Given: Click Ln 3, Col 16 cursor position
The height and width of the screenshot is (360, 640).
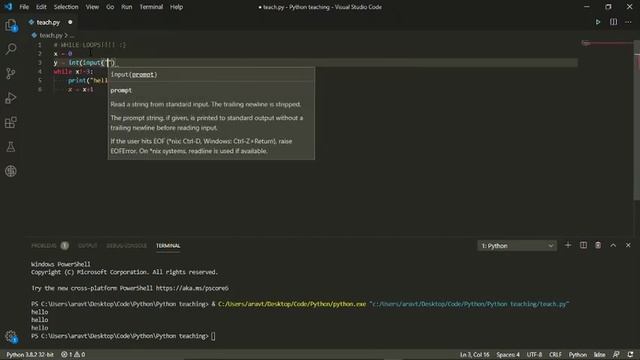Looking at the screenshot, I should 474,354.
